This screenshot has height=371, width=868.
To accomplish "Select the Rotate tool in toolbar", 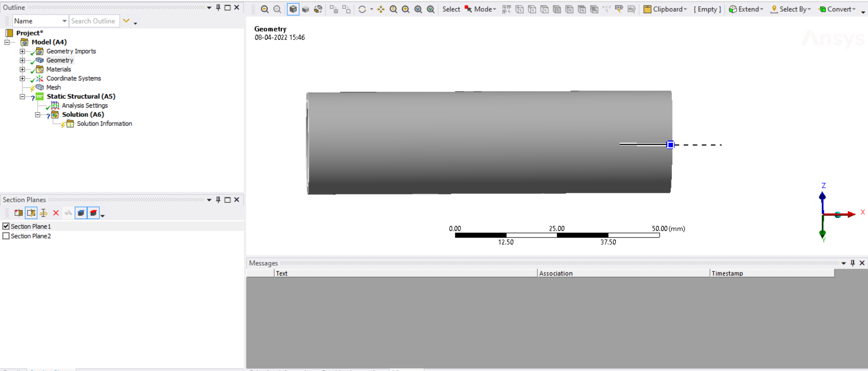I will (362, 10).
